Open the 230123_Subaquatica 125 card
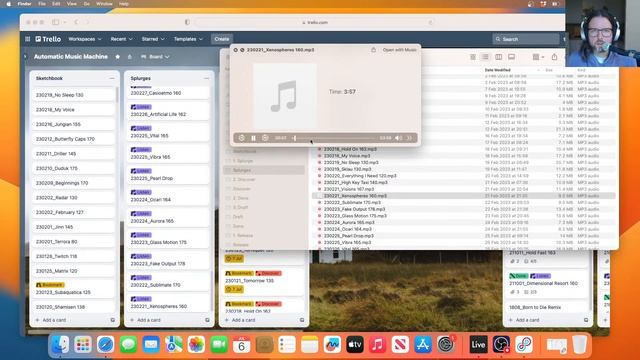 tap(73, 289)
